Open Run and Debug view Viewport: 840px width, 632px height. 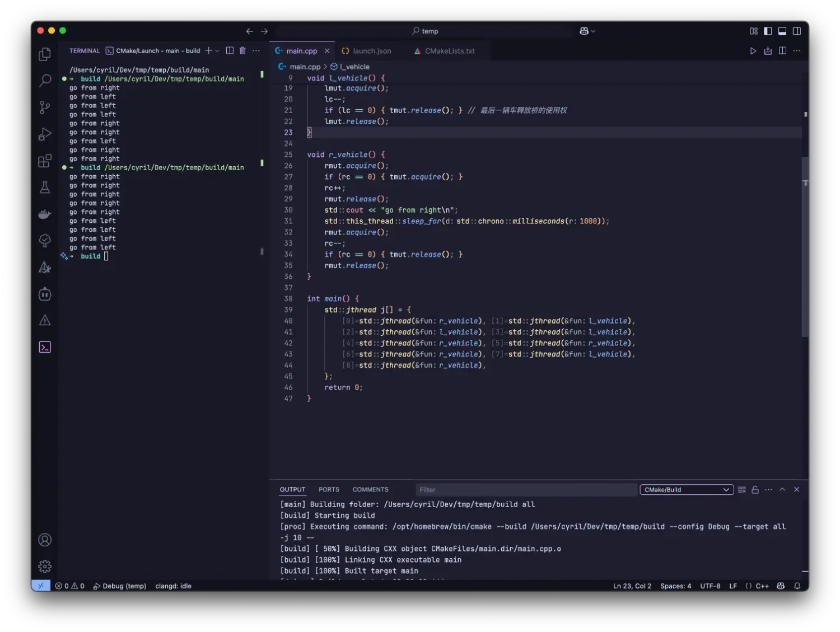45,134
